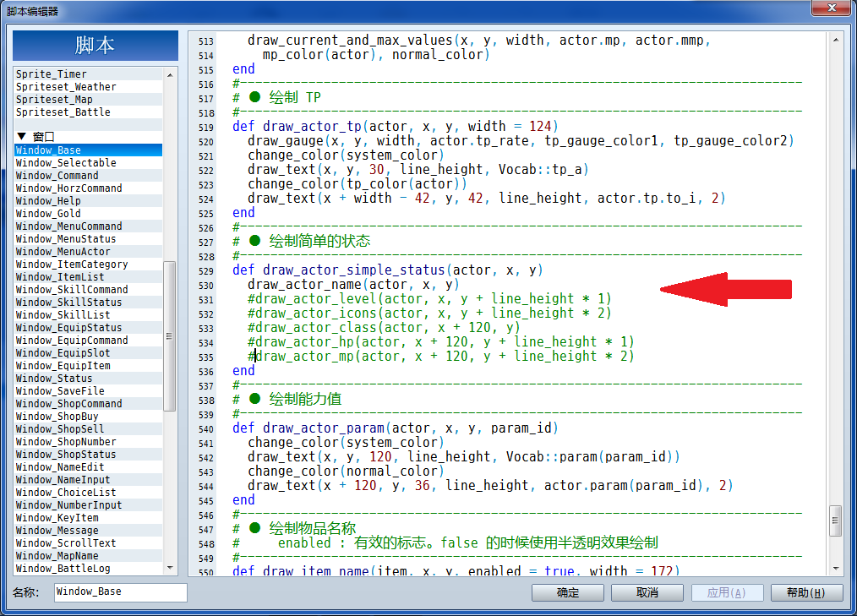
Task: Select Window_Help script
Action: [88, 200]
